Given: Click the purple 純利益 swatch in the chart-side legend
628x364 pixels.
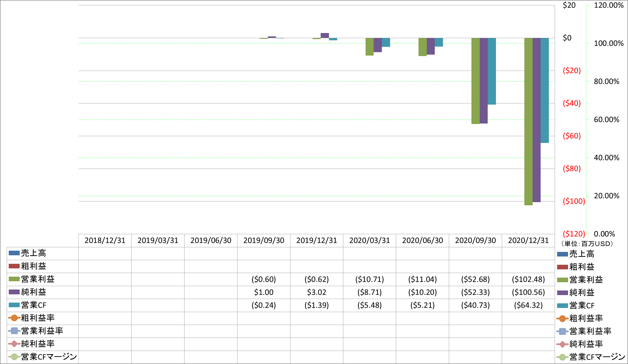Looking at the screenshot, I should (562, 293).
